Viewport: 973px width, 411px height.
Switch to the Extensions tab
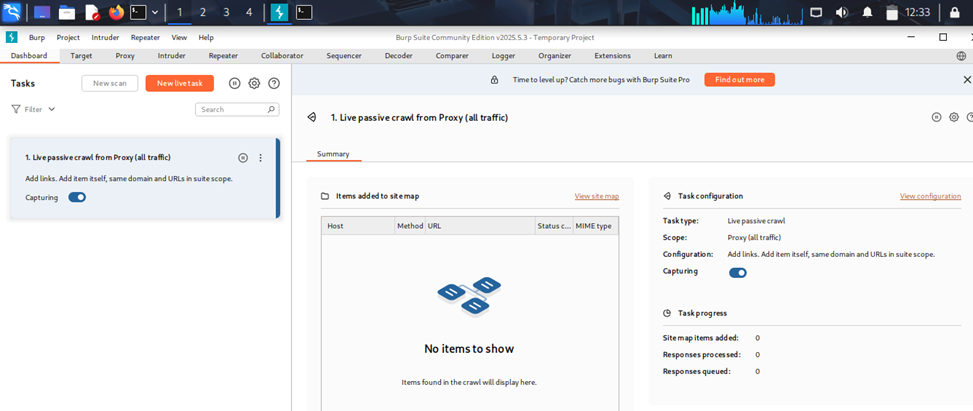pyautogui.click(x=612, y=56)
